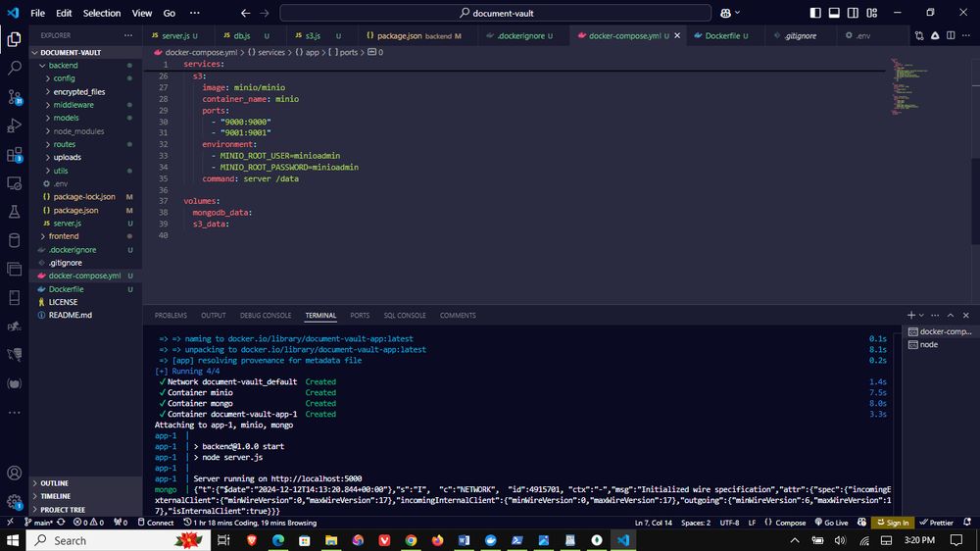Open the Extensions view
Image resolution: width=980 pixels, height=551 pixels.
(x=15, y=155)
